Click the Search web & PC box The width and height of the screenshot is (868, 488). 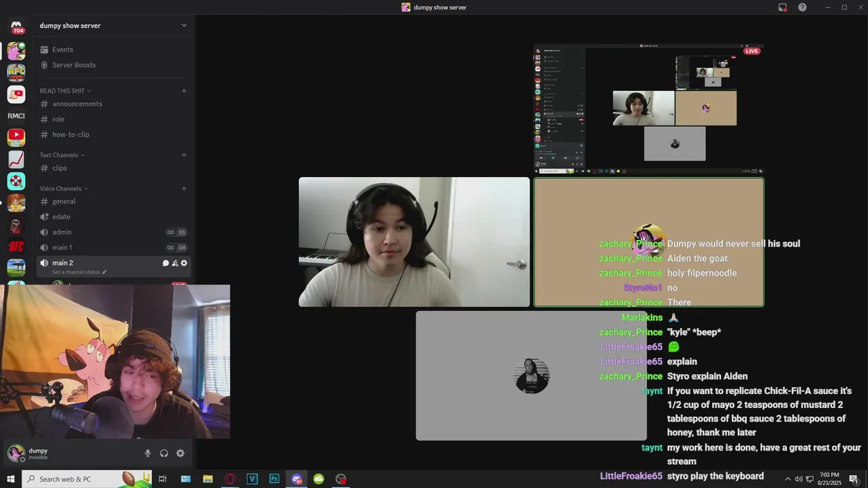coord(87,479)
